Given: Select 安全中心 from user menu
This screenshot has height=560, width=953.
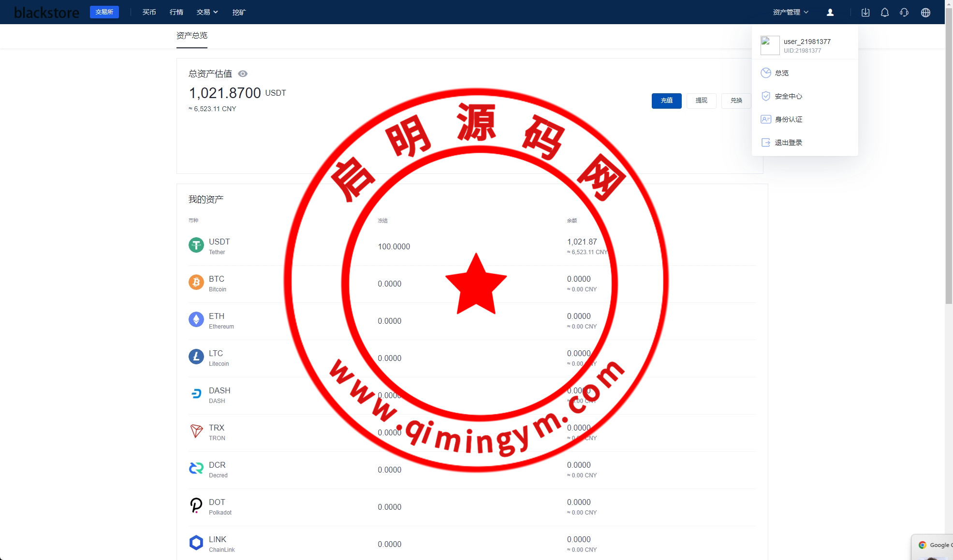Looking at the screenshot, I should [788, 97].
